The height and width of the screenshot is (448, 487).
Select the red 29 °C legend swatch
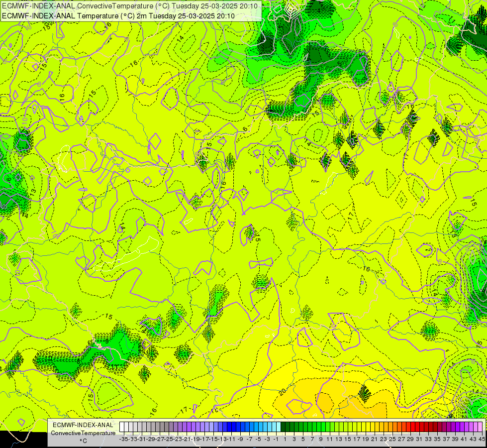[408, 427]
